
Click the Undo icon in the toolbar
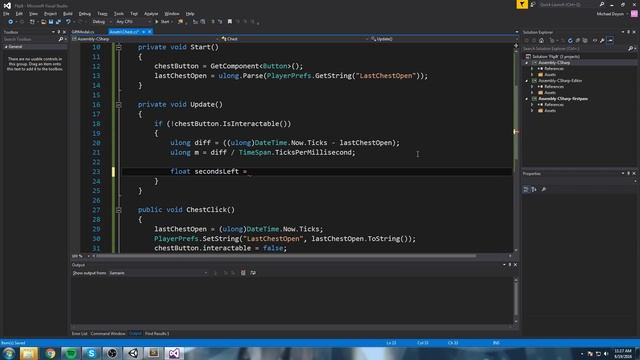[x=68, y=22]
